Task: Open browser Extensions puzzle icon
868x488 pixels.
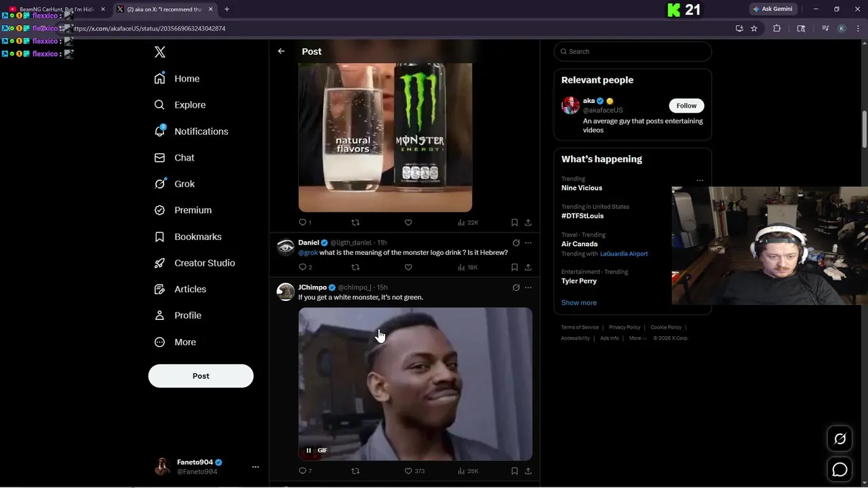Action: [777, 28]
